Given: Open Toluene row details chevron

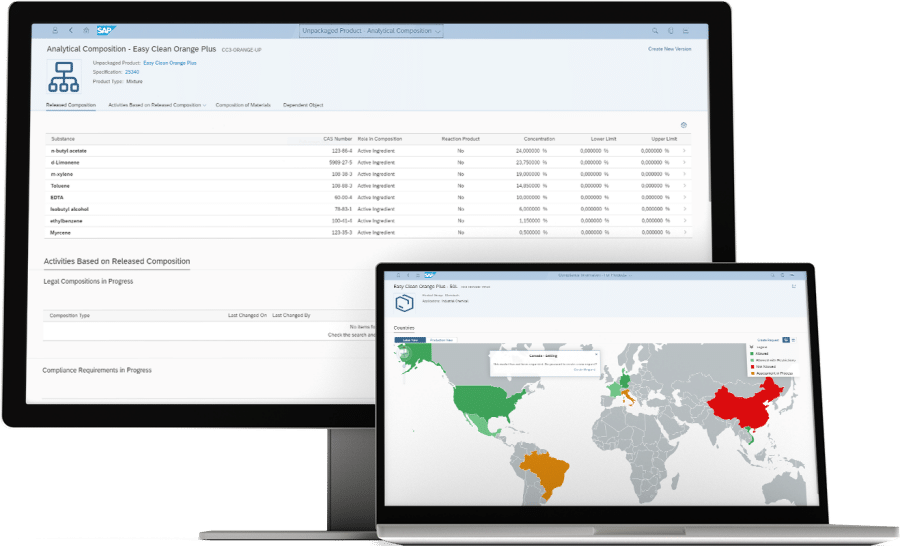Looking at the screenshot, I should pos(684,186).
